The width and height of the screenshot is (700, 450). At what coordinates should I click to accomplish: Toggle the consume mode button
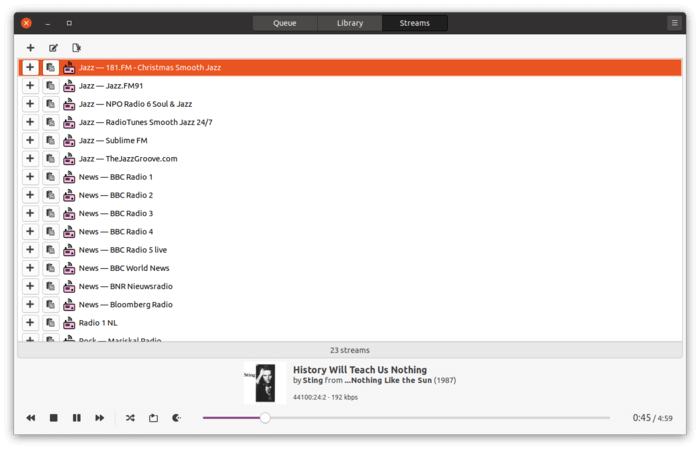pyautogui.click(x=177, y=417)
